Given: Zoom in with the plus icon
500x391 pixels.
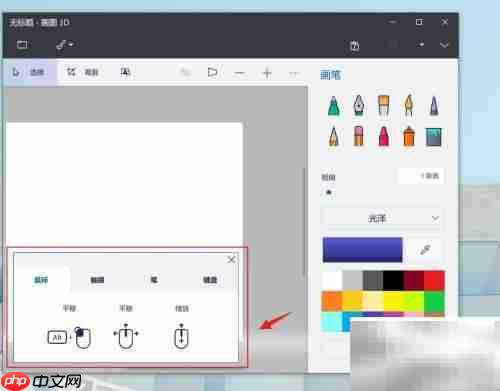Looking at the screenshot, I should pos(267,73).
